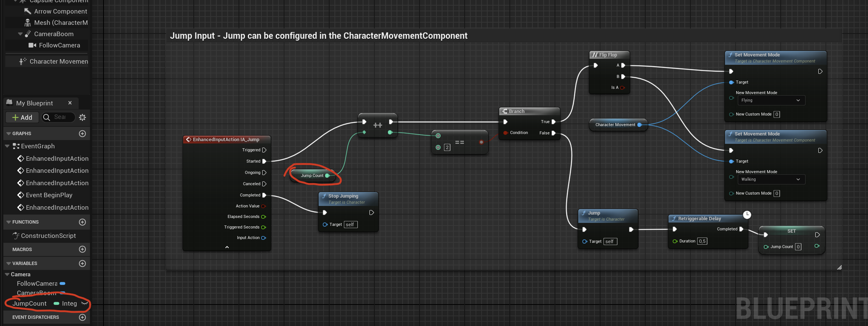Select the Arrow Component icon
The image size is (868, 326).
[x=27, y=11]
